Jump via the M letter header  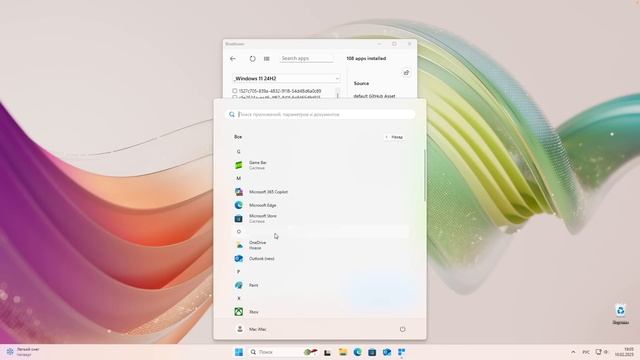(239, 178)
